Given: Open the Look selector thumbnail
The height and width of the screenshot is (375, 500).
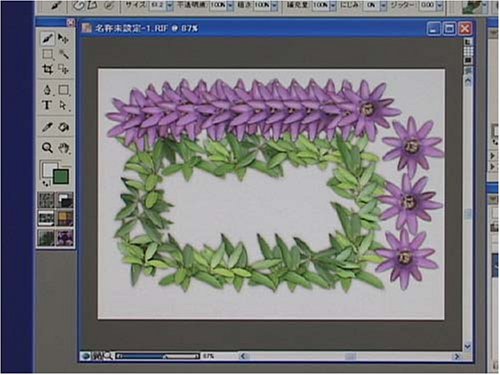Looking at the screenshot, I should pyautogui.click(x=46, y=237).
